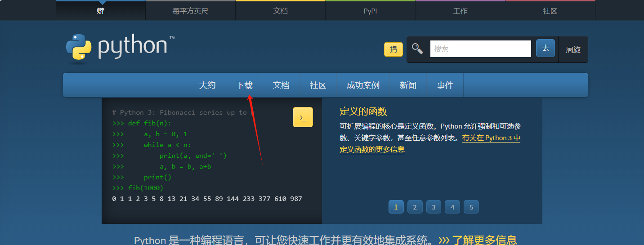
Task: Click the code line while a < n:
Action: 152,145
